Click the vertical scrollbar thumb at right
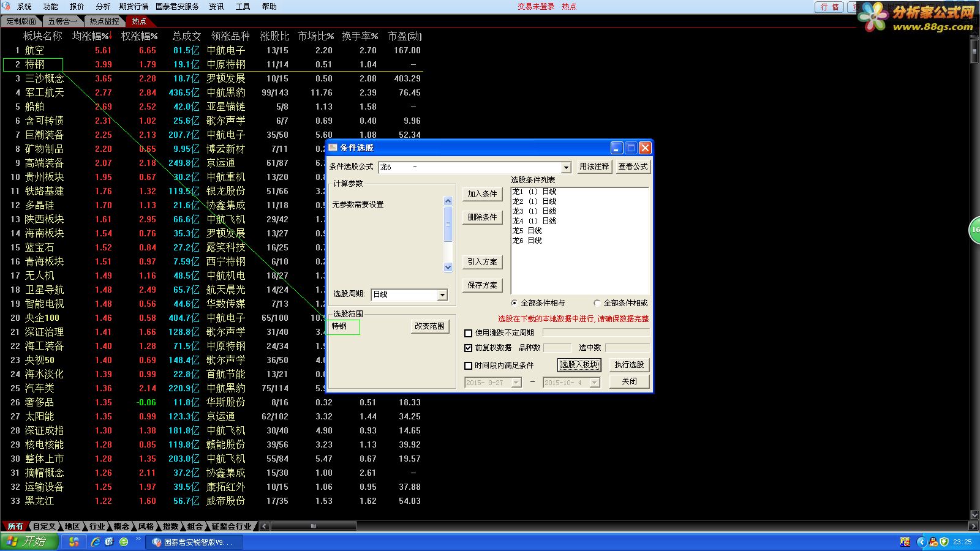The width and height of the screenshot is (980, 551). pyautogui.click(x=974, y=51)
